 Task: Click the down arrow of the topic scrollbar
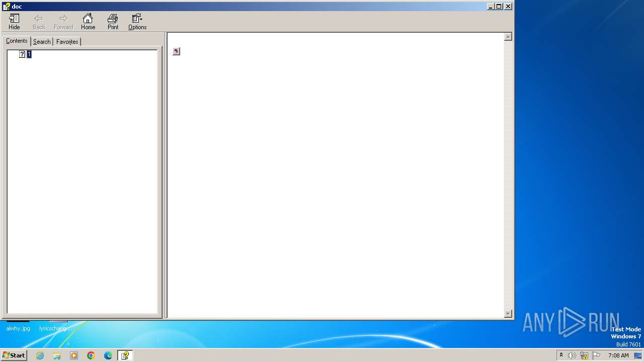click(x=508, y=314)
